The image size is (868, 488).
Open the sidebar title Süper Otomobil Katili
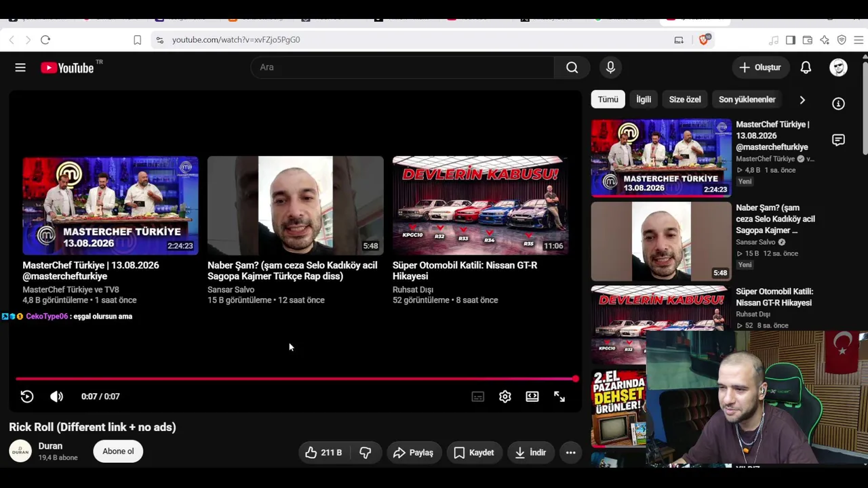(774, 297)
